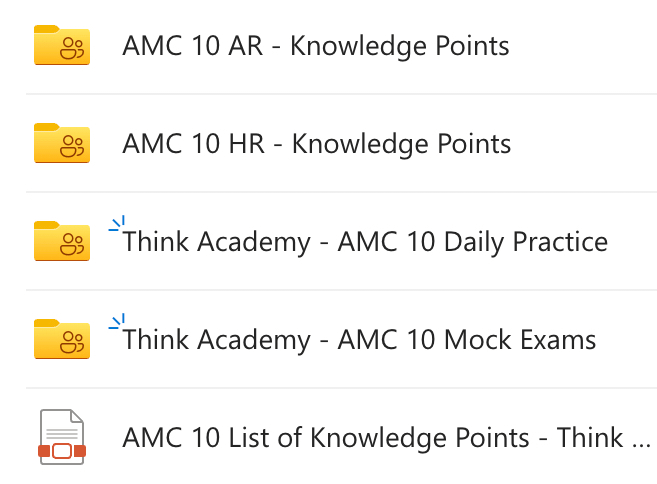
Task: Open the presentation file icon
Action: 61,437
